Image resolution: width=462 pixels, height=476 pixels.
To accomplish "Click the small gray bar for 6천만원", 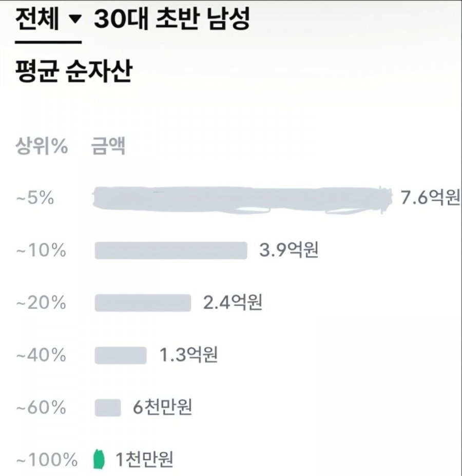I will pos(108,408).
